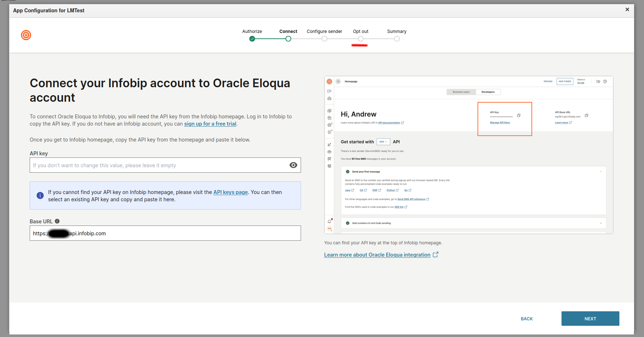Go to the Authorize step label
This screenshot has height=337, width=644.
point(252,31)
